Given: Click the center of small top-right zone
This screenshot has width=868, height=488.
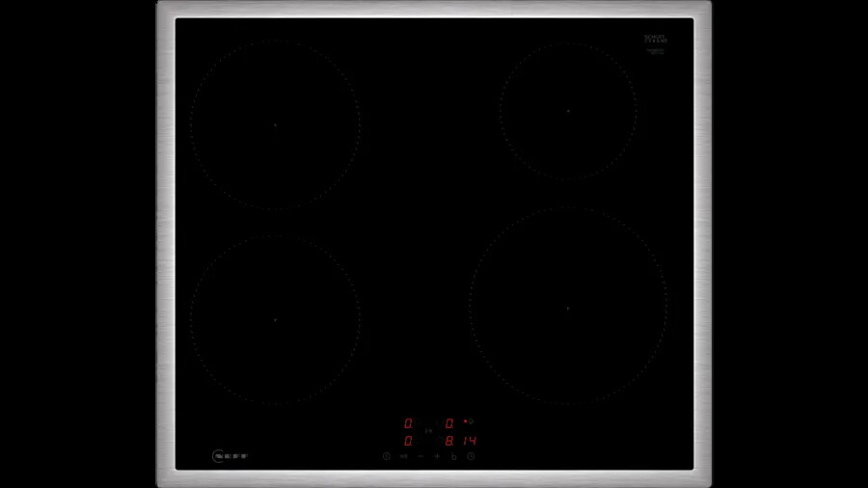Looking at the screenshot, I should click(568, 111).
